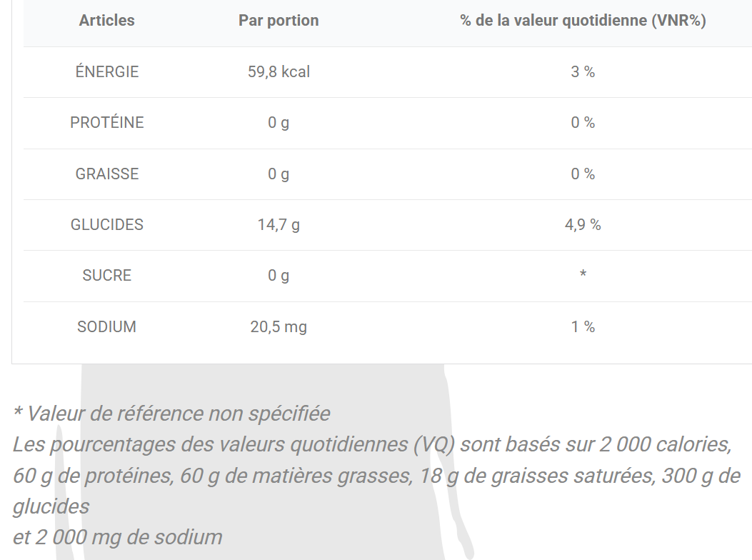Viewport: 752px width, 560px height.
Task: Click the 4,9 % daily value
Action: tap(583, 224)
